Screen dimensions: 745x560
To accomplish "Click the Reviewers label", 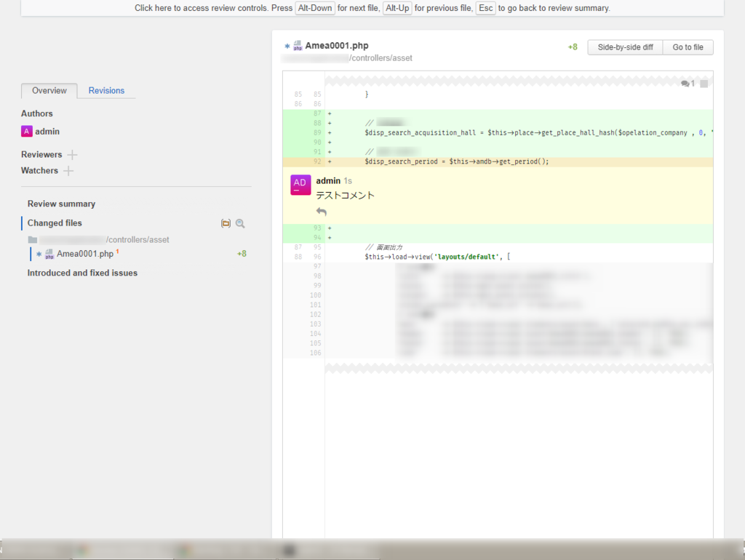I will click(x=41, y=154).
